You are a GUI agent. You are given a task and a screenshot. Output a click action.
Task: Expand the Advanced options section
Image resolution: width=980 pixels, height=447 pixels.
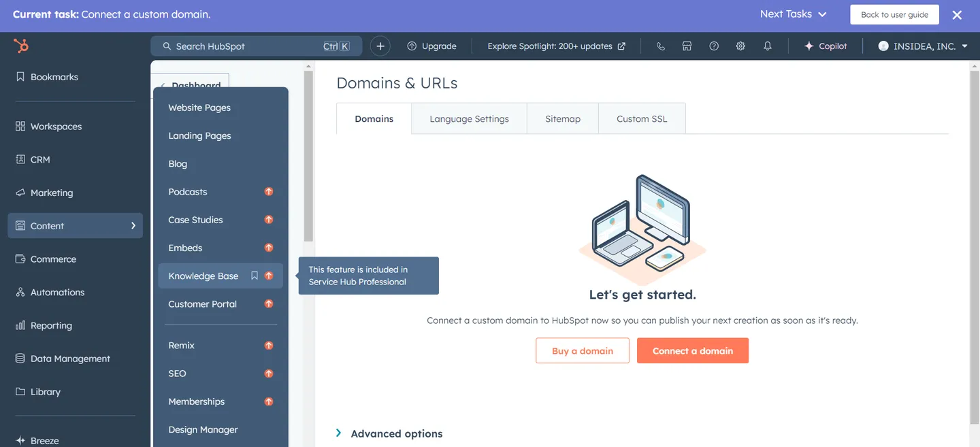[389, 433]
